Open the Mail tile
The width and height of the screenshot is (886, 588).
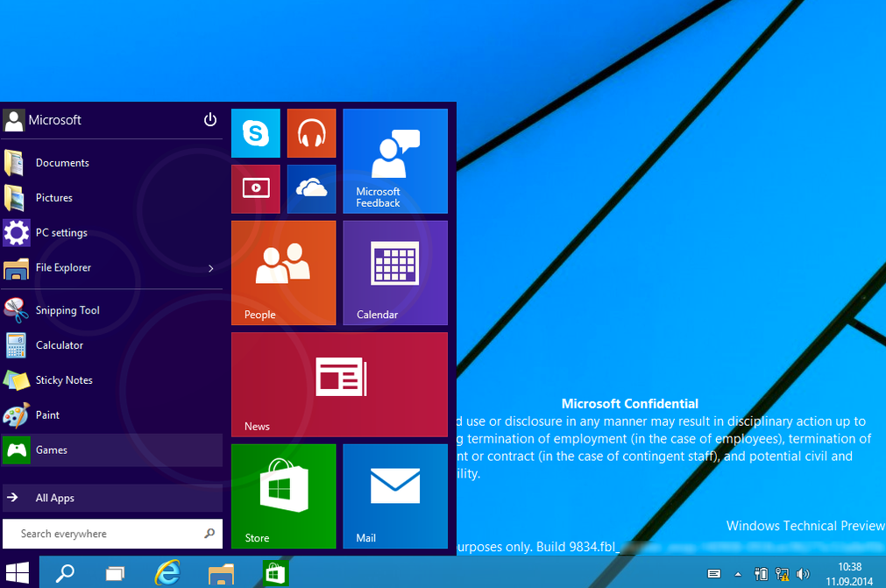[394, 495]
